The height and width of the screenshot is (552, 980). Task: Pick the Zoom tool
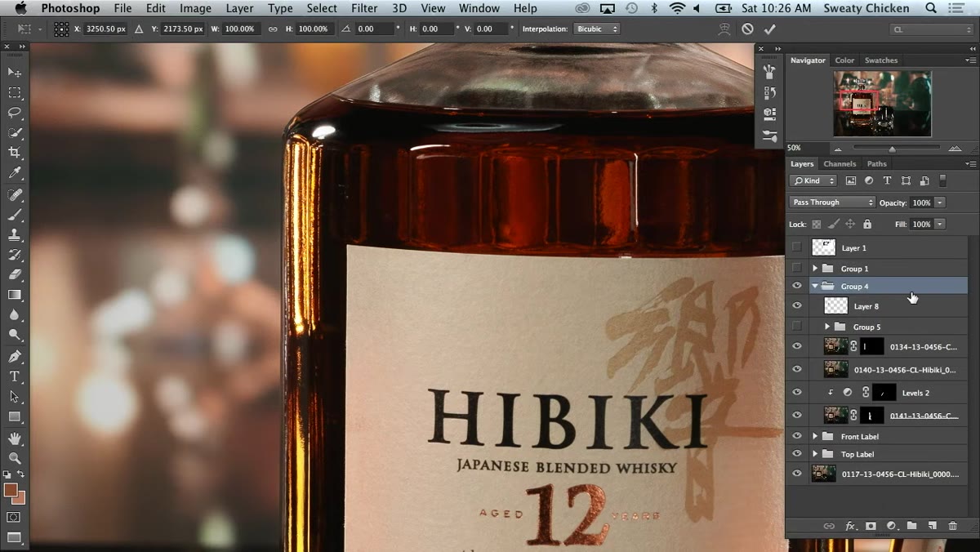(x=15, y=458)
